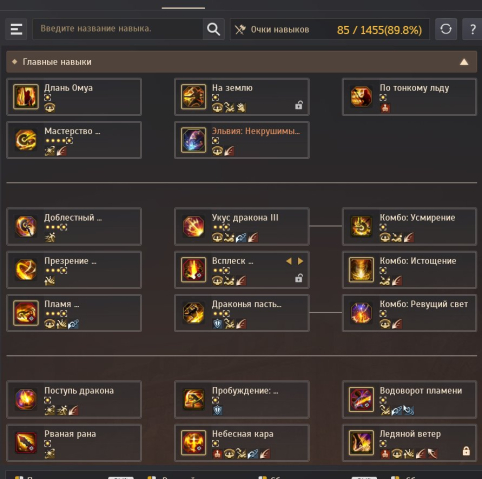This screenshot has width=482, height=479.
Task: Click the magnifier search icon
Action: point(213,29)
